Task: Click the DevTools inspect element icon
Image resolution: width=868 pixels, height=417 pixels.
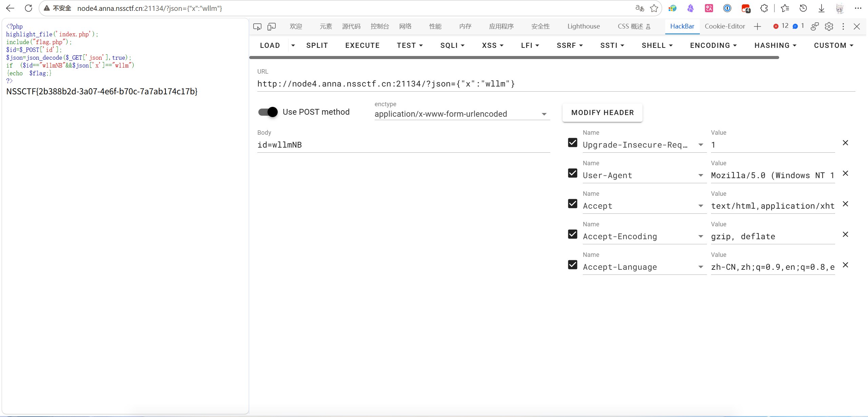Action: [257, 26]
